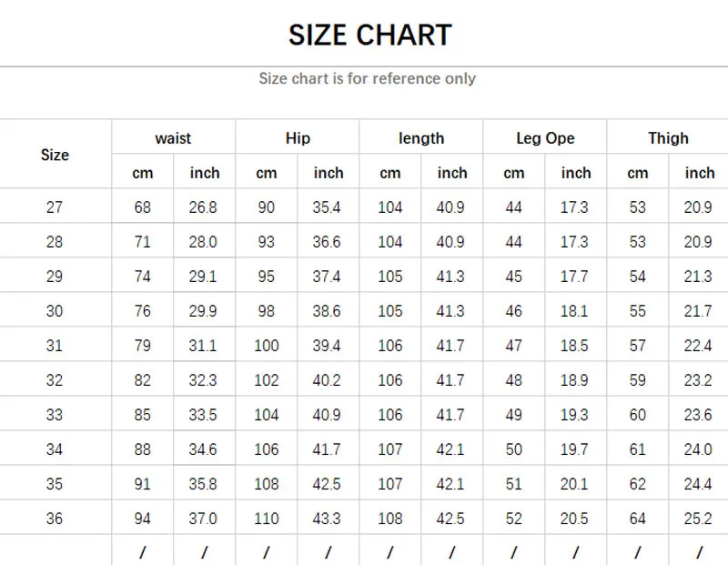Viewport: 728px width, 565px height.
Task: Click leg opening inch value 18.5
Action: coord(574,346)
